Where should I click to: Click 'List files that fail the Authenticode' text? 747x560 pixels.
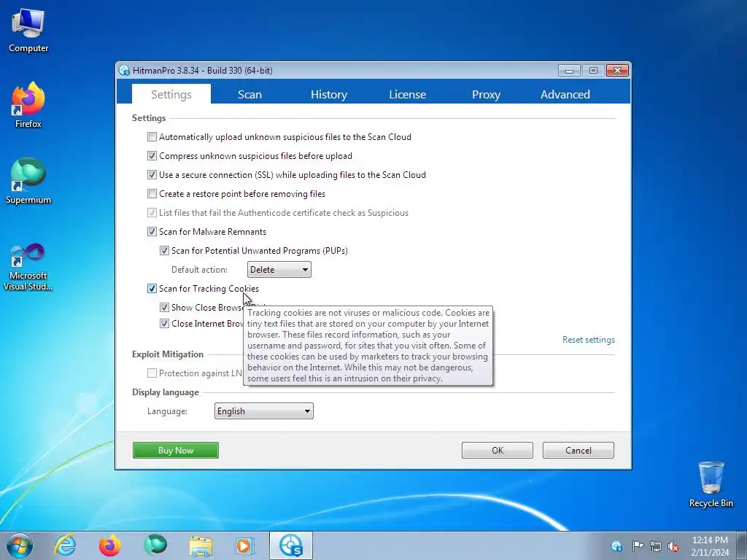pos(284,213)
